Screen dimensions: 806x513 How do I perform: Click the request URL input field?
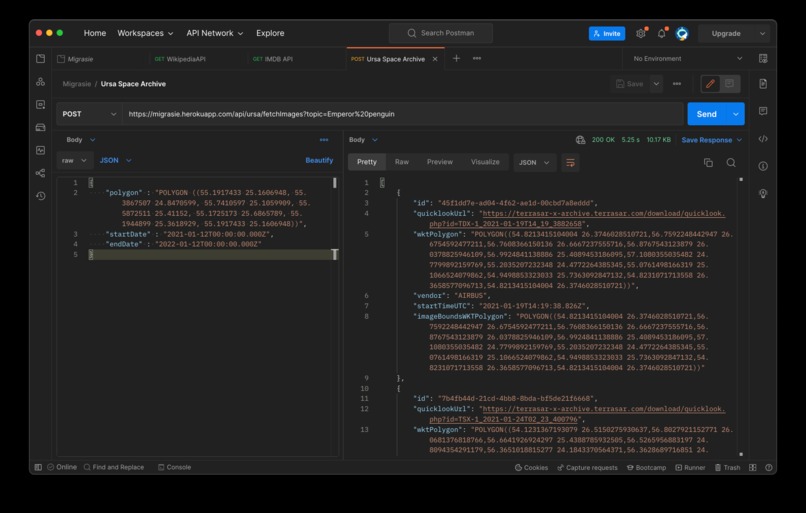pyautogui.click(x=402, y=114)
